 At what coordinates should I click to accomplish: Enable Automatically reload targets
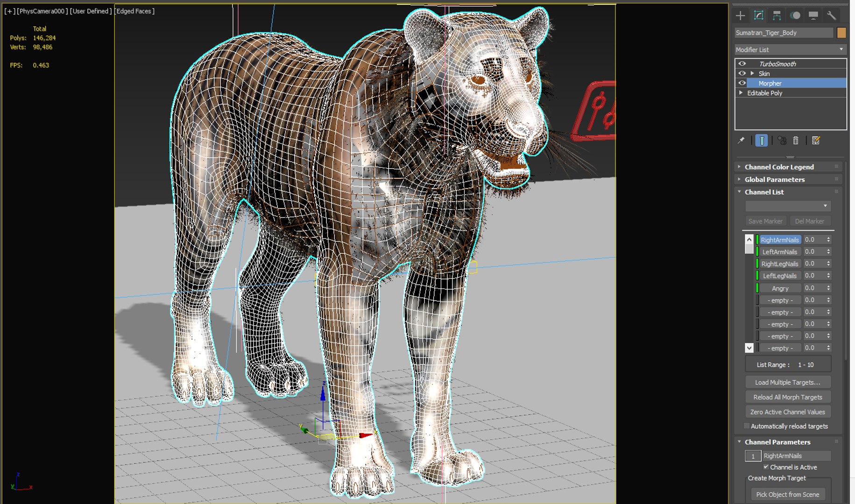[746, 426]
